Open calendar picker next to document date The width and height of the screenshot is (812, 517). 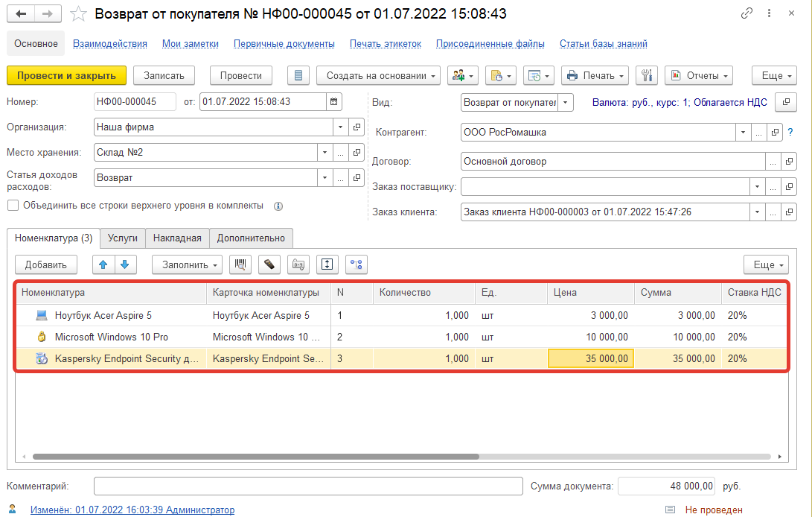click(x=334, y=102)
